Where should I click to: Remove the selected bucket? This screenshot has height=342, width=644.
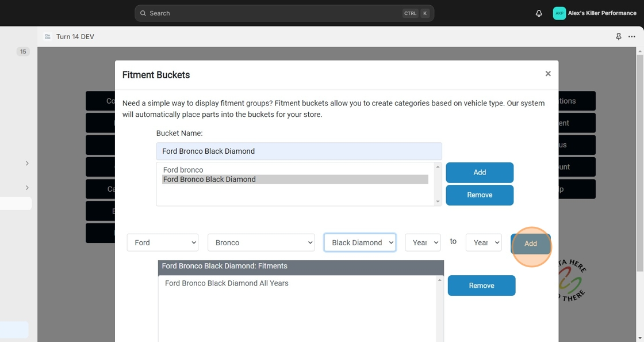pyautogui.click(x=480, y=195)
